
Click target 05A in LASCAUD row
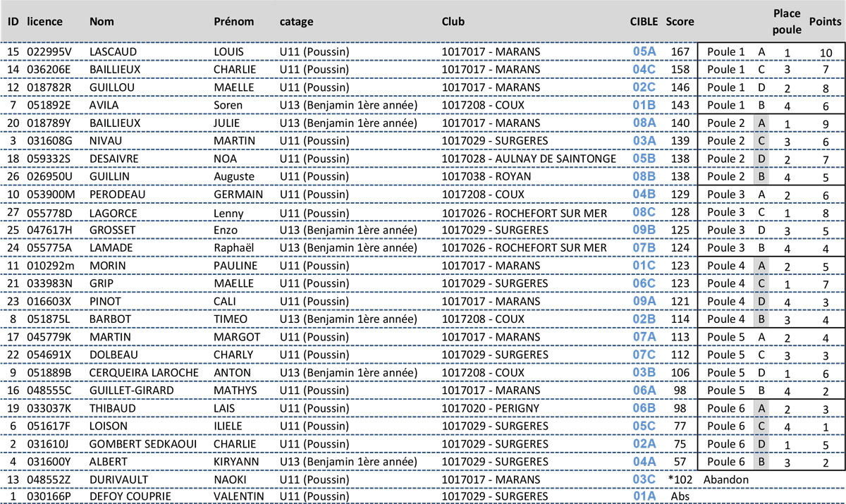(644, 51)
